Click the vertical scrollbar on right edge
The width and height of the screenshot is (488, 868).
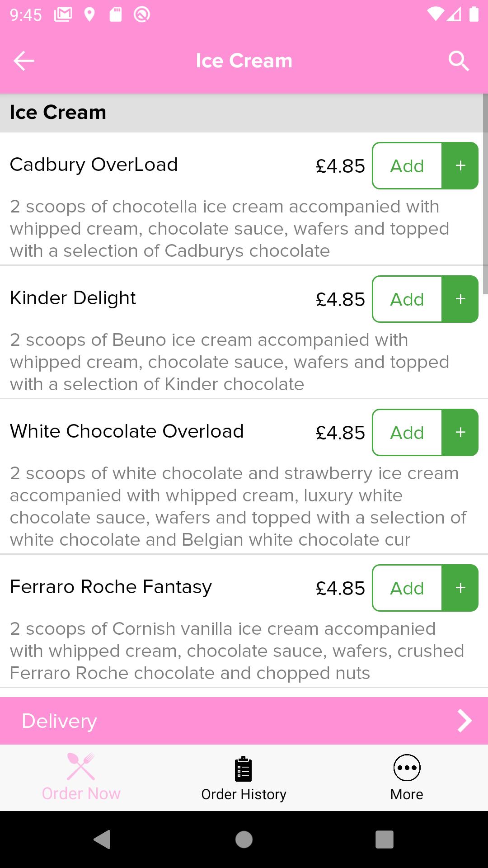click(x=485, y=194)
